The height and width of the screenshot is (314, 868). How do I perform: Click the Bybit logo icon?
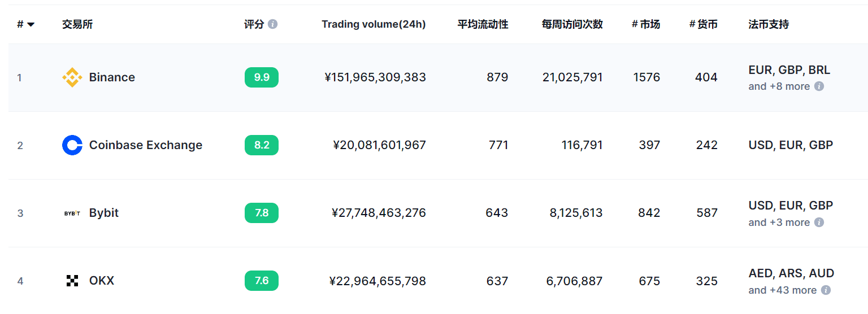[x=72, y=213]
